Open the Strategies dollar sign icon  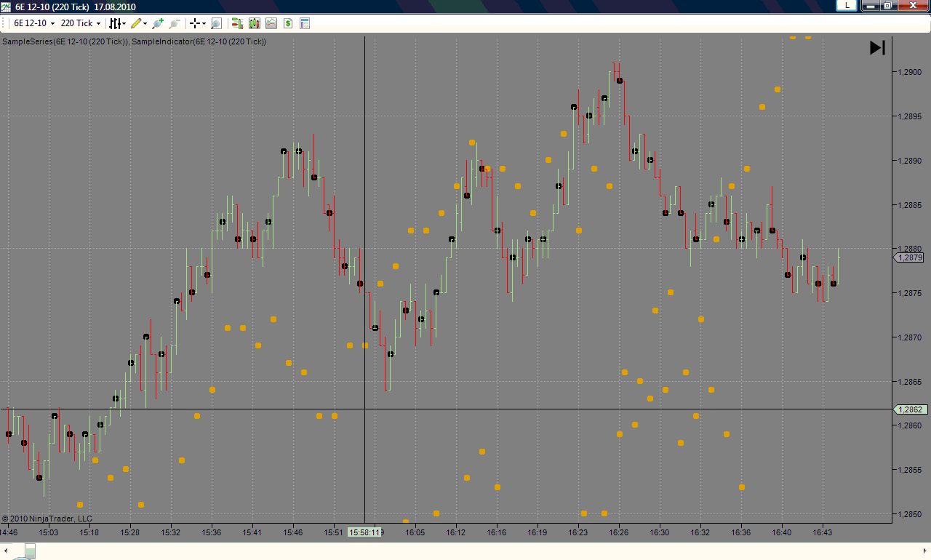click(x=288, y=23)
